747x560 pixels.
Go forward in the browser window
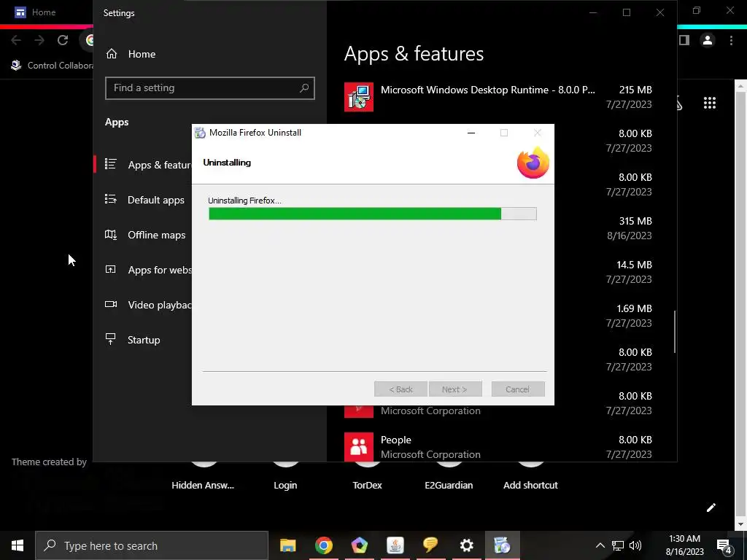(x=39, y=41)
